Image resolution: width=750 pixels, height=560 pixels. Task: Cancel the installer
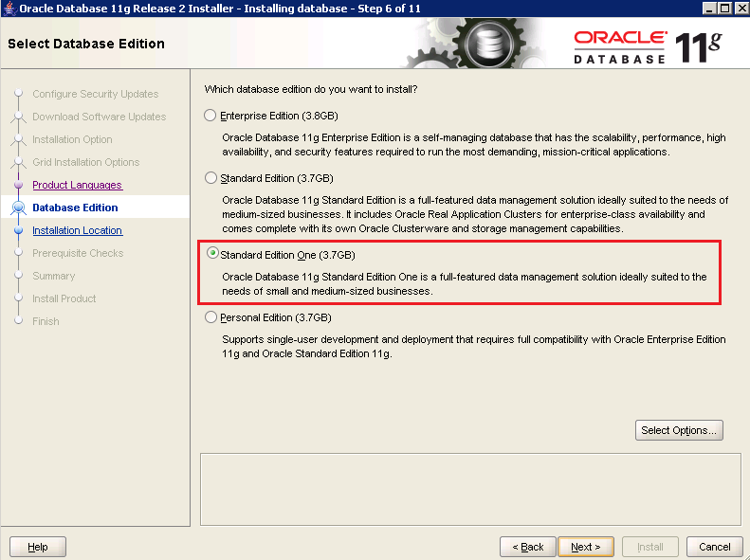715,547
